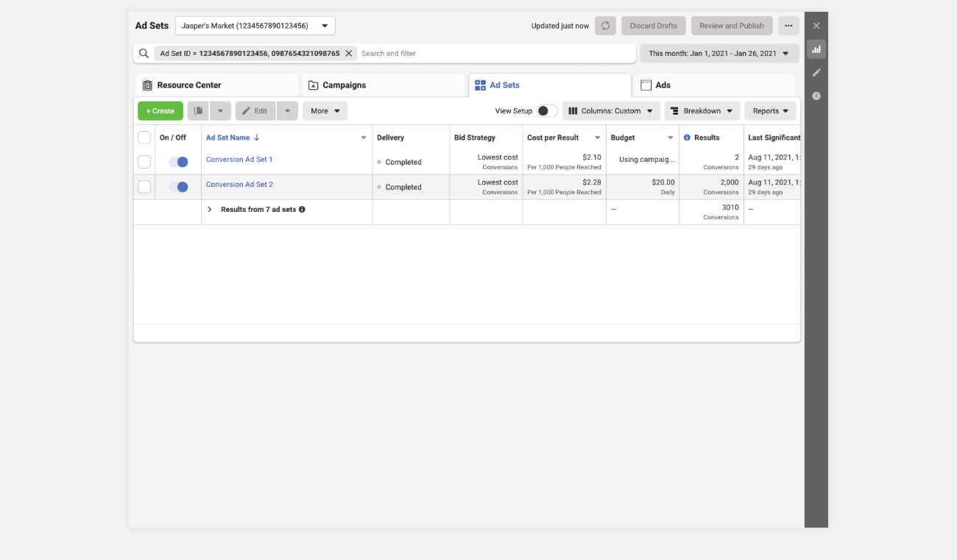Image resolution: width=957 pixels, height=560 pixels.
Task: Turn off Conversion Ad Set 1 toggle
Action: point(178,162)
